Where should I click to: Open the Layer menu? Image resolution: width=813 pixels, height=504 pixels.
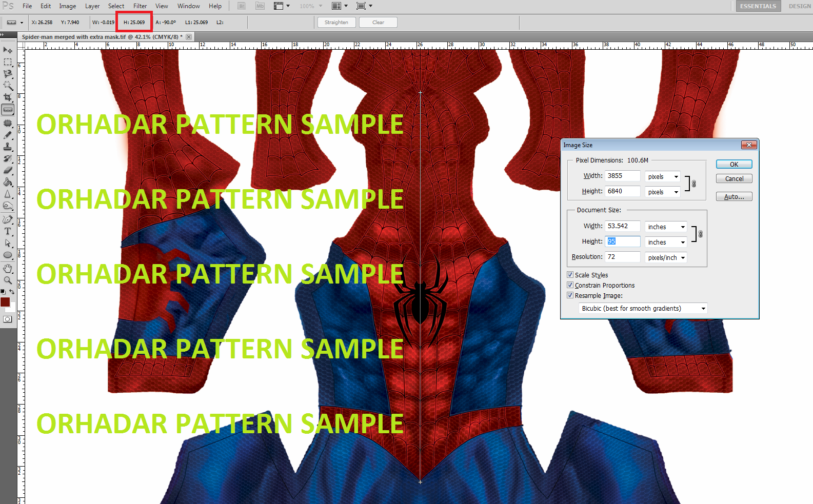tap(92, 6)
